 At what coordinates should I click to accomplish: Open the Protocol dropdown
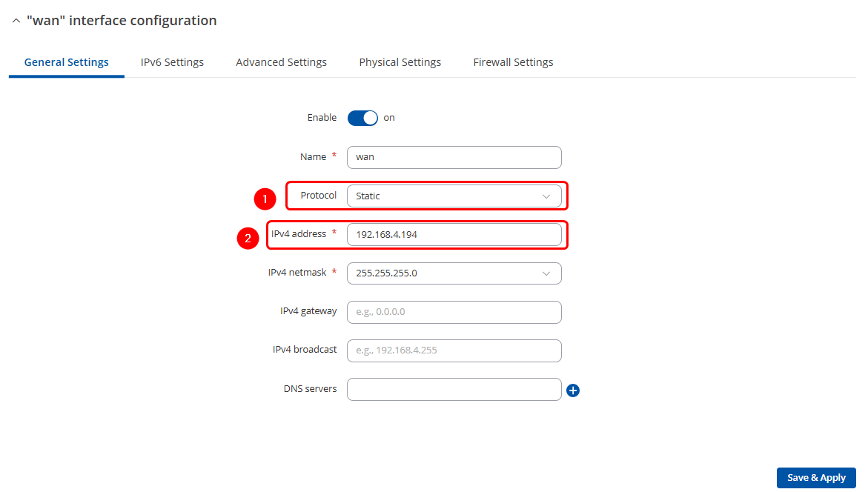coord(454,196)
